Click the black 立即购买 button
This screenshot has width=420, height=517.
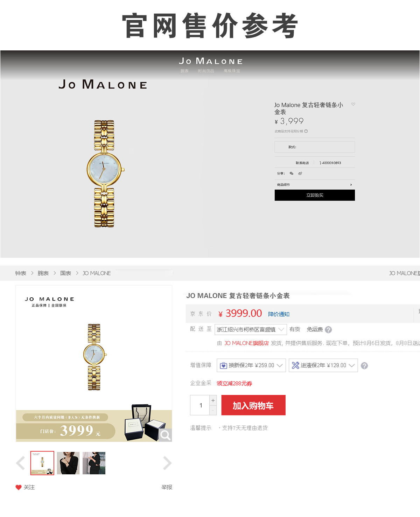315,195
